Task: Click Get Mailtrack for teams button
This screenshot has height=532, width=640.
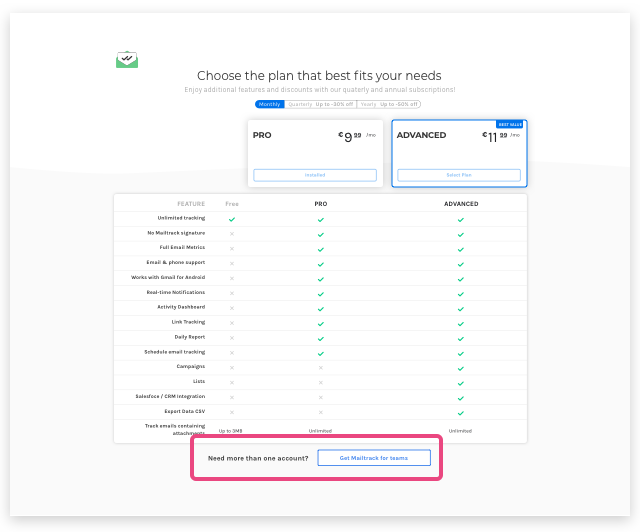Action: click(x=374, y=458)
